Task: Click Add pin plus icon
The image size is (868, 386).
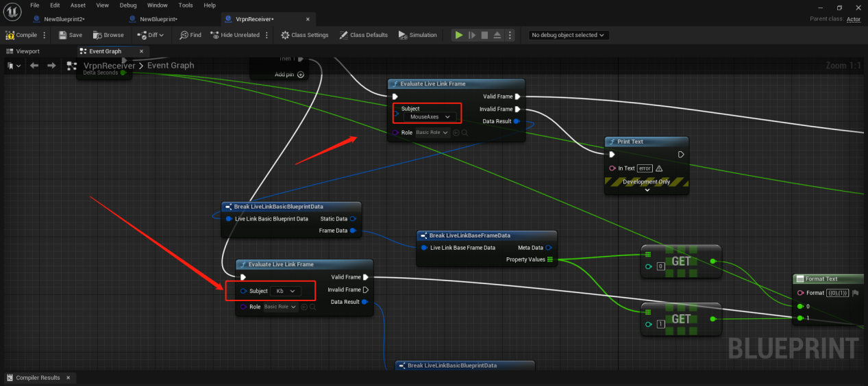Action: 300,75
